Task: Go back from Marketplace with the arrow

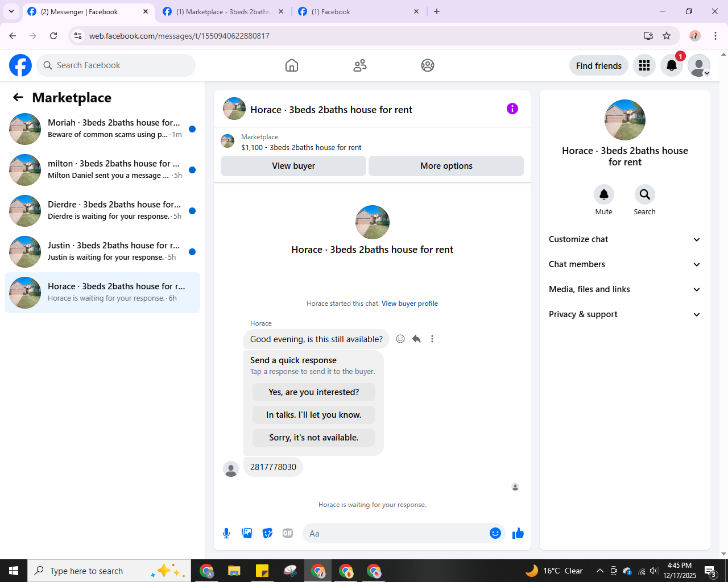Action: 18,98
